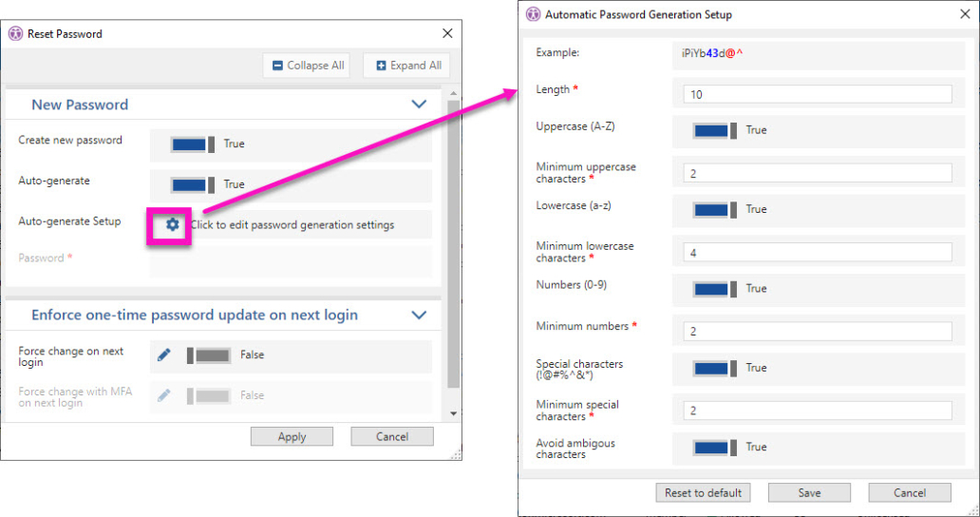
Task: Toggle Auto-generate switch
Action: click(193, 184)
